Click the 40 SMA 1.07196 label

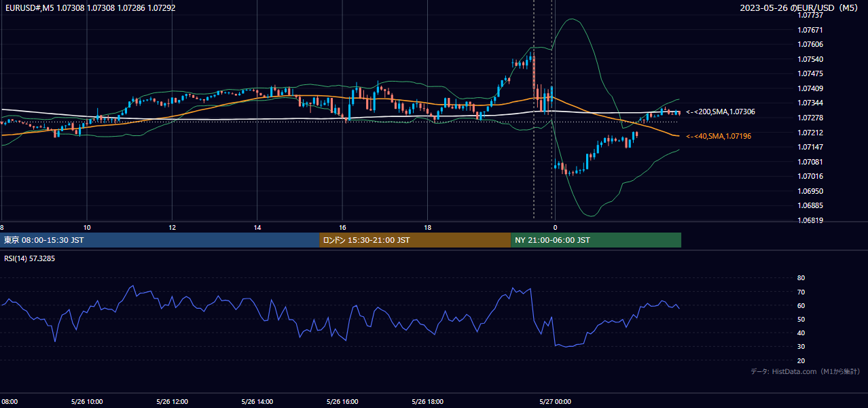coord(719,136)
